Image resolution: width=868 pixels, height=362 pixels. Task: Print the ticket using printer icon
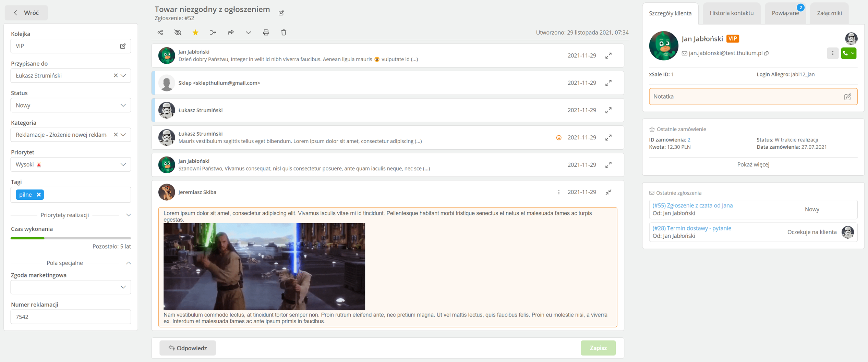point(266,33)
